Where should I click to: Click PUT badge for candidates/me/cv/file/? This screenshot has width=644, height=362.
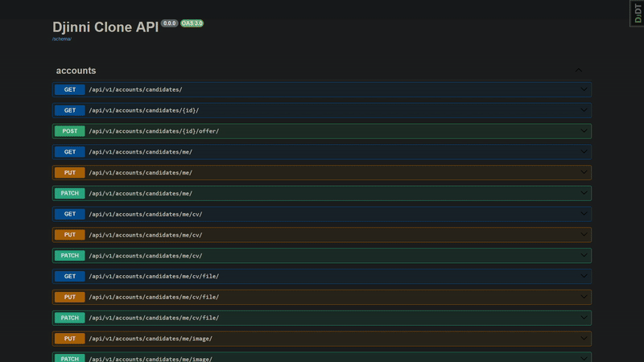tap(70, 297)
